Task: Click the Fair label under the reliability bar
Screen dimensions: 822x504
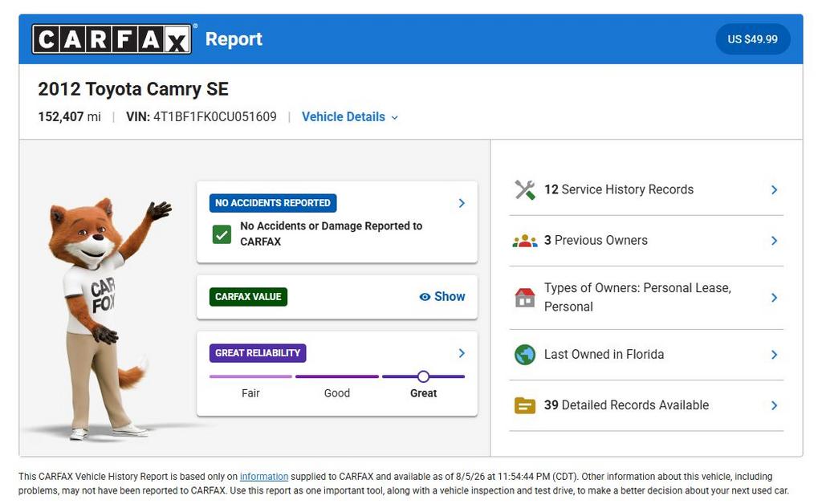Action: 250,393
